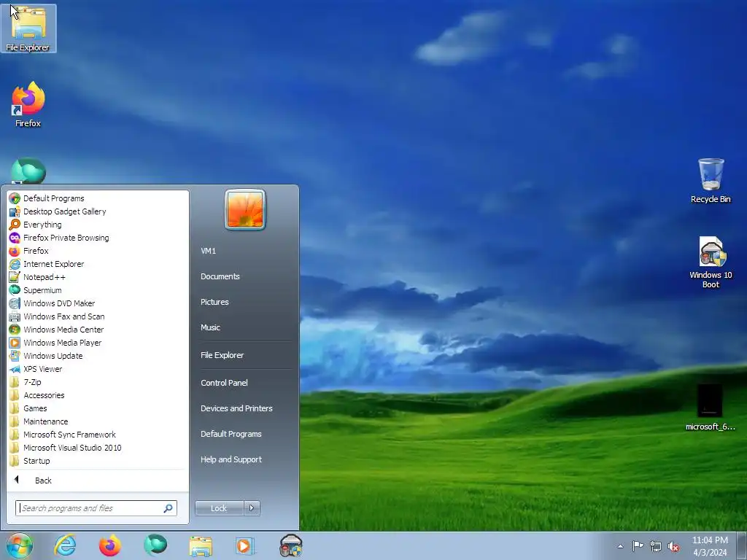Select the Firefox desktop shortcut

tap(28, 105)
